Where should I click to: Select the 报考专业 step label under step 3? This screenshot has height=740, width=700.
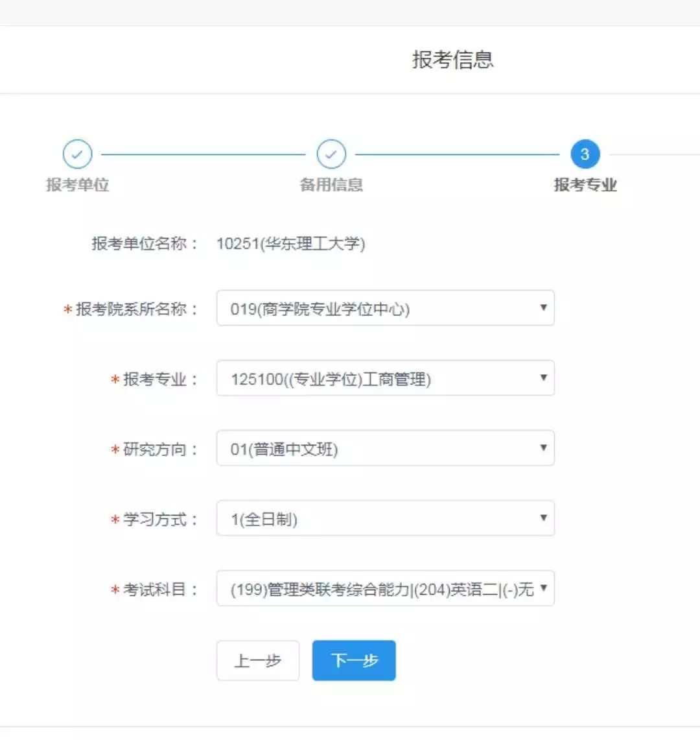coord(585,185)
